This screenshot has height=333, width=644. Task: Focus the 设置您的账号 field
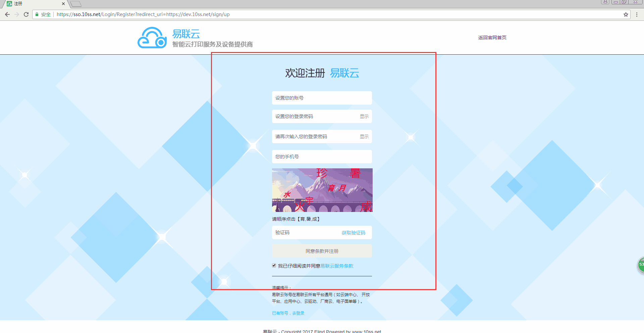(322, 98)
